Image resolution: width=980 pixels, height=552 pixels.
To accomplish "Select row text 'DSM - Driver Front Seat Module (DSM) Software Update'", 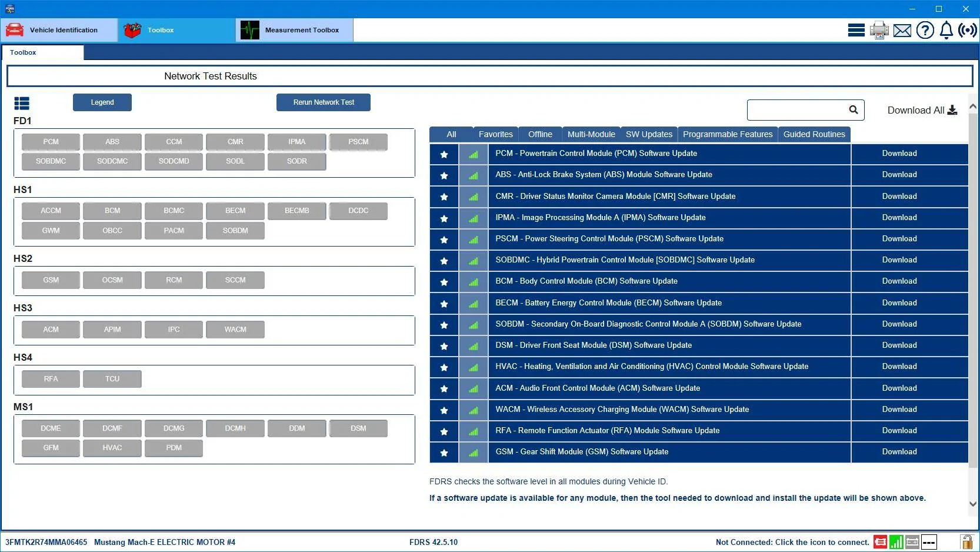I will tap(594, 345).
